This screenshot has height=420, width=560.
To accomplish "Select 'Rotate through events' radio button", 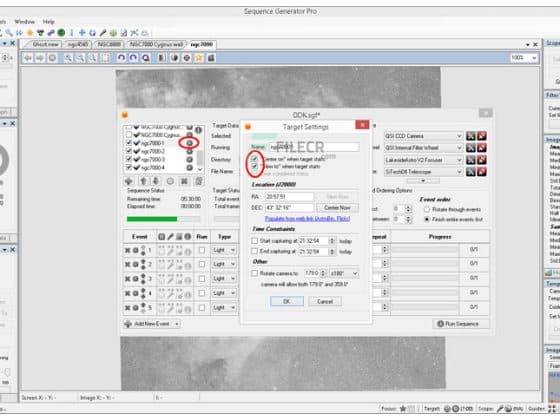I will [426, 210].
